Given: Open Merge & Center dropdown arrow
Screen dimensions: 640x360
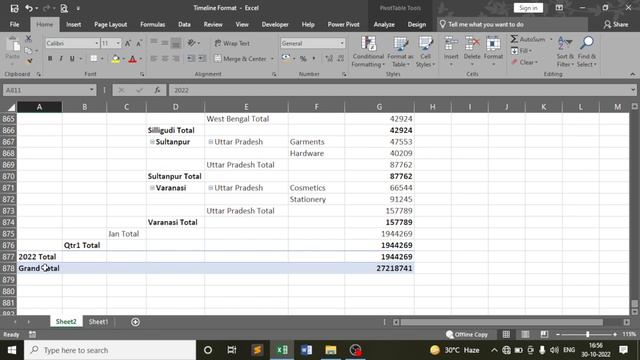Looking at the screenshot, I should pos(272,59).
